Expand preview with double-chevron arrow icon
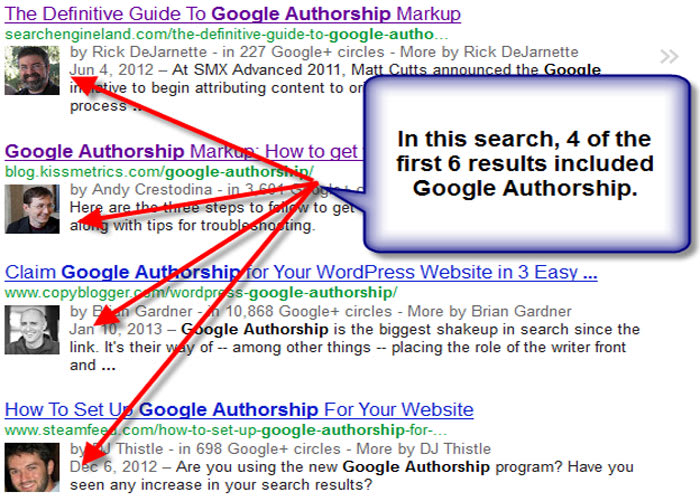The image size is (700, 500). click(669, 57)
